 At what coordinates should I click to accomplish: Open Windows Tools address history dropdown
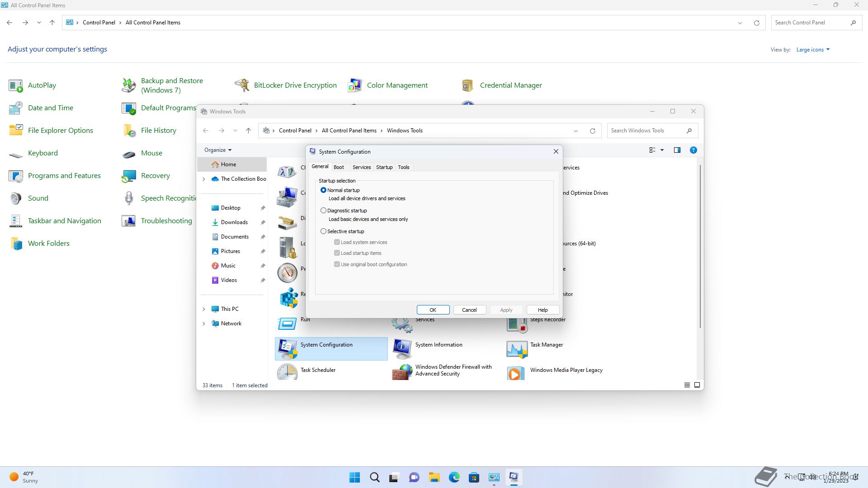[576, 131]
